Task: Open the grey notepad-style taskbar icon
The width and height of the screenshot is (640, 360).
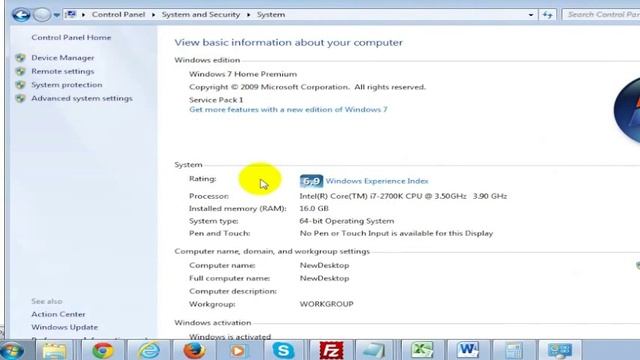Action: (374, 351)
